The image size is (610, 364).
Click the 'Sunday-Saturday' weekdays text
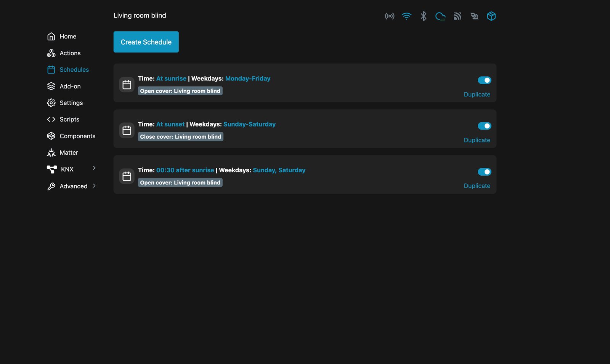click(x=249, y=124)
